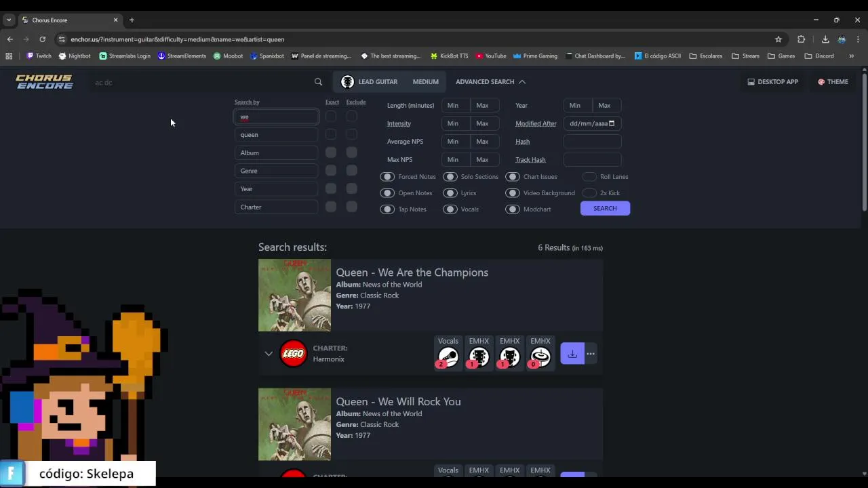This screenshot has width=868, height=488.
Task: Open the Lead Guitar instrument dropdown
Action: tap(370, 82)
